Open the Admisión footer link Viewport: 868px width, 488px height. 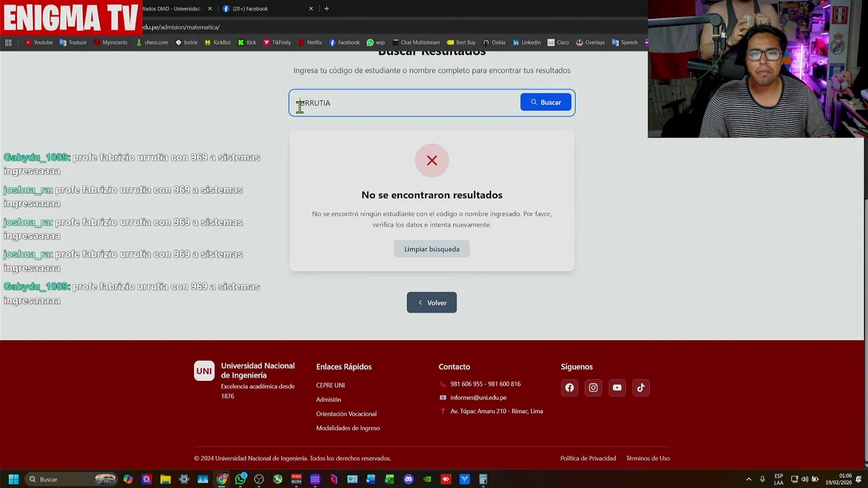click(328, 399)
